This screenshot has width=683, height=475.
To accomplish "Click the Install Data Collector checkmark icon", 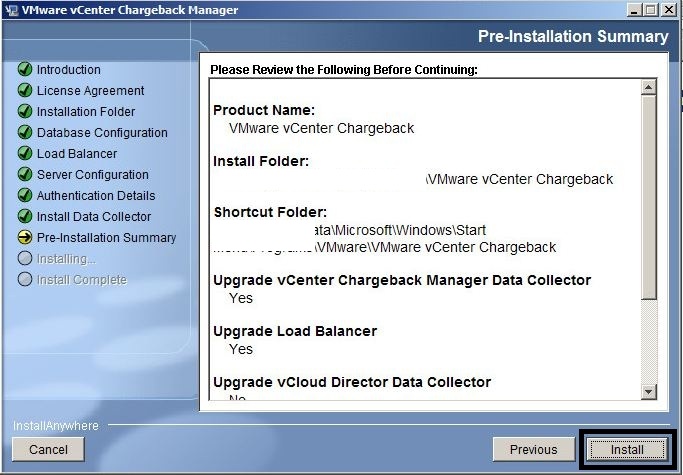I will point(25,217).
